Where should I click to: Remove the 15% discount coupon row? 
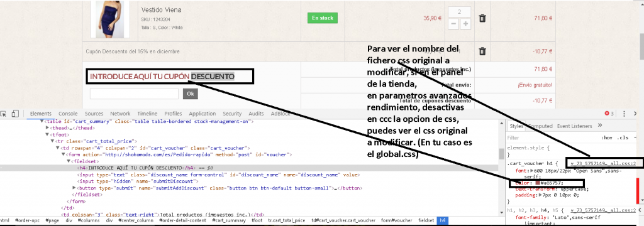pos(482,51)
